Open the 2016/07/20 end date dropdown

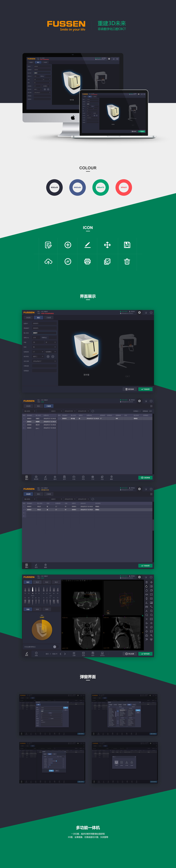tap(83, 411)
